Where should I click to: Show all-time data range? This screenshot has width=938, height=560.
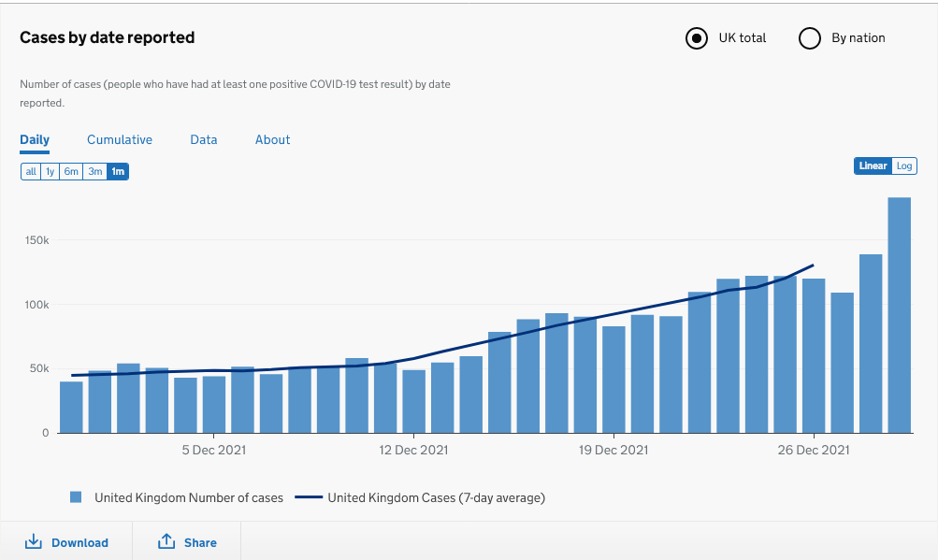point(30,171)
